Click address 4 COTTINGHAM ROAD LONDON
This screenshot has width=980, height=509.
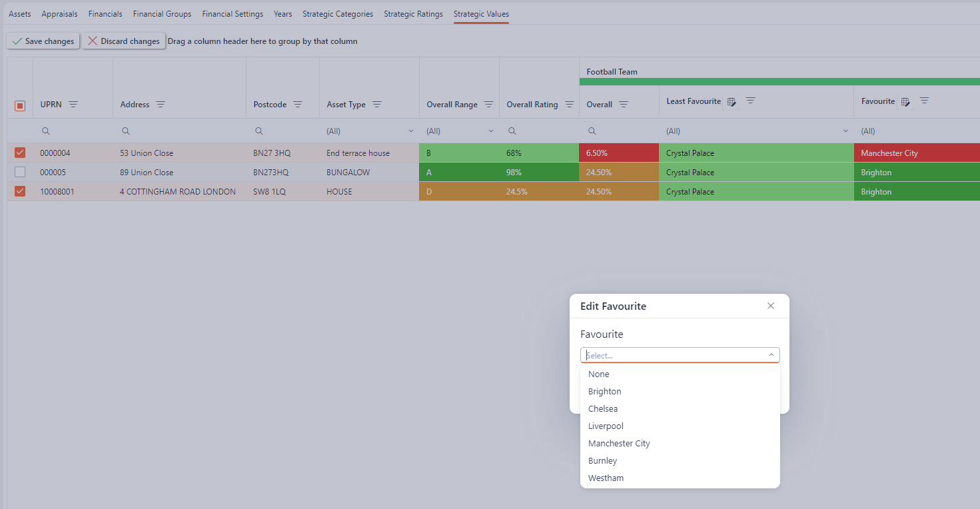(180, 192)
